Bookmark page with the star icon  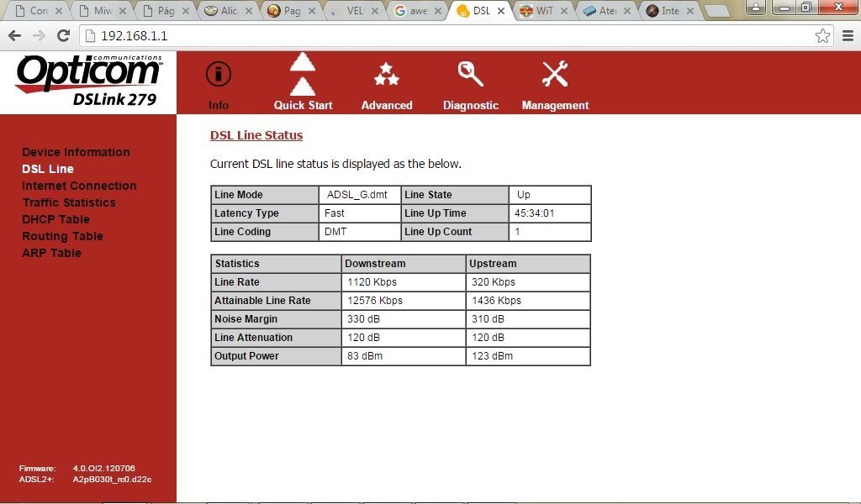[822, 36]
